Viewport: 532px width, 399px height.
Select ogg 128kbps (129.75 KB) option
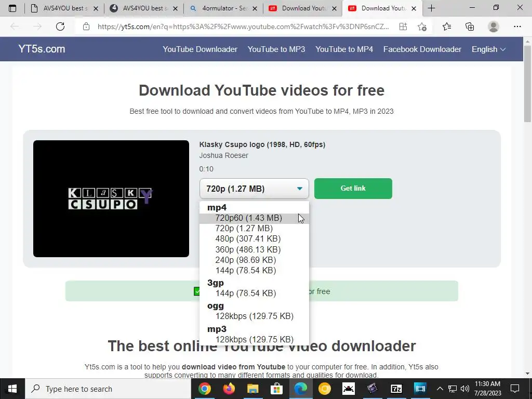point(254,316)
